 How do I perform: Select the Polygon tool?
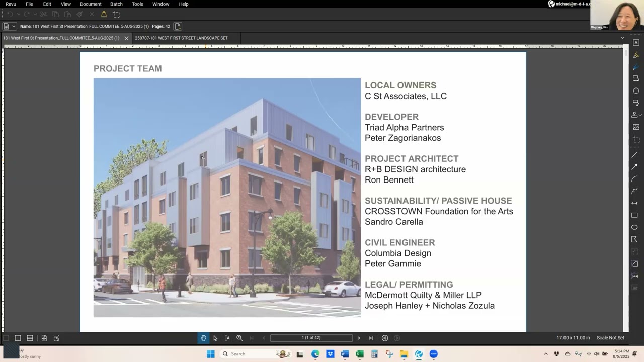[x=635, y=239]
